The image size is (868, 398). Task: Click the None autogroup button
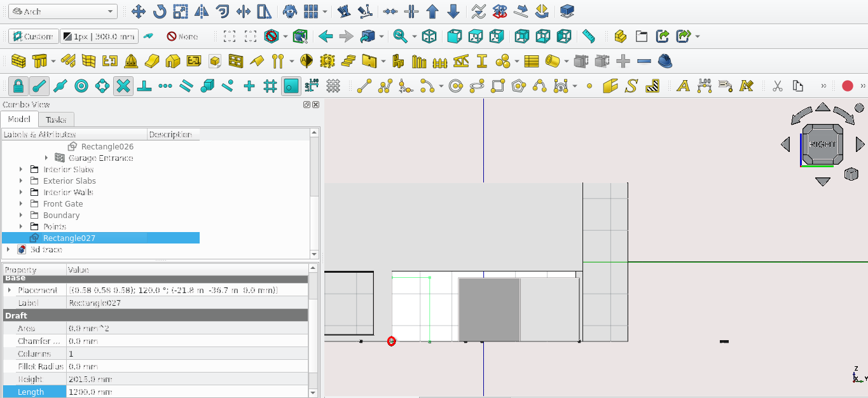pos(183,36)
